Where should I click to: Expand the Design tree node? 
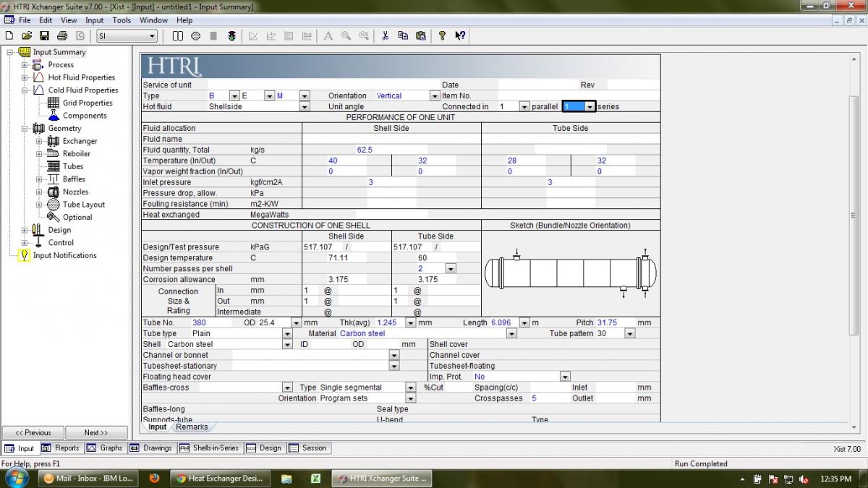click(25, 230)
